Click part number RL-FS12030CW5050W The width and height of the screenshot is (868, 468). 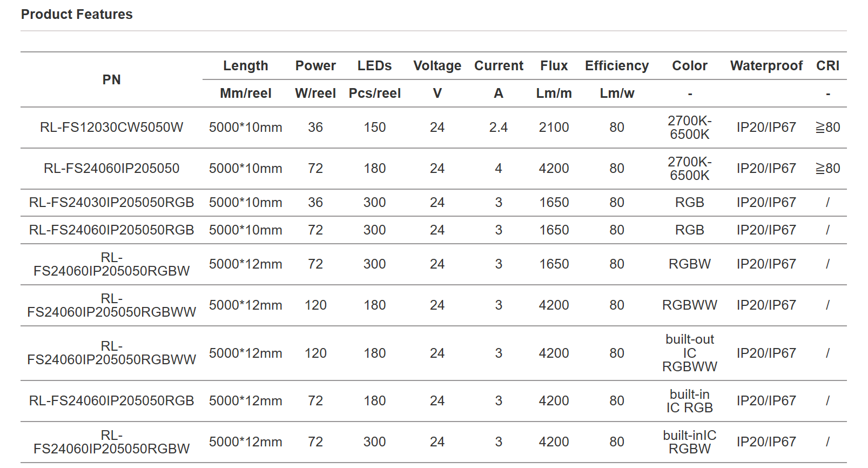[x=111, y=128]
